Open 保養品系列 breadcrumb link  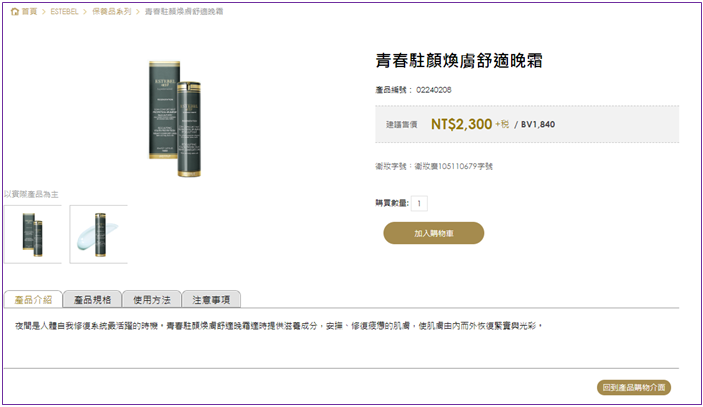(112, 12)
